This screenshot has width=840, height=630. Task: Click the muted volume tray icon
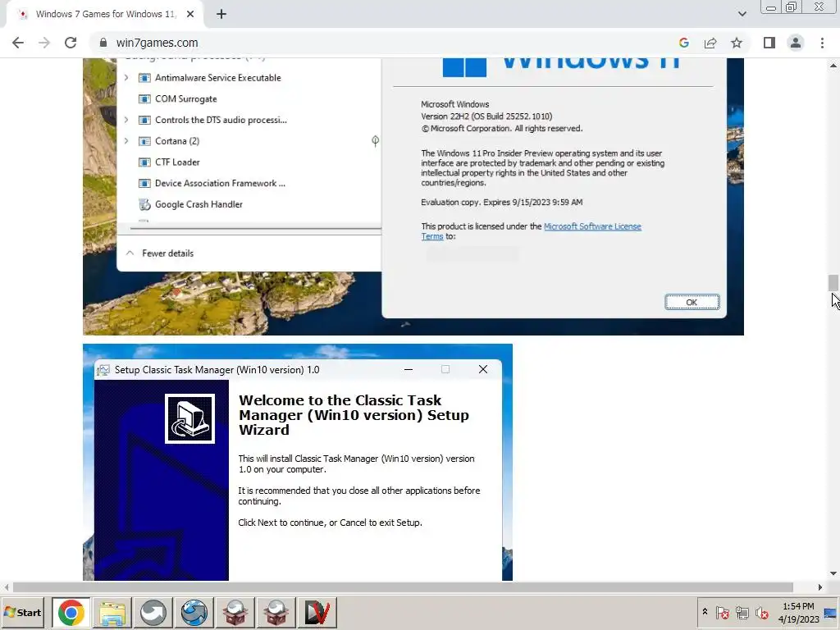(x=761, y=612)
